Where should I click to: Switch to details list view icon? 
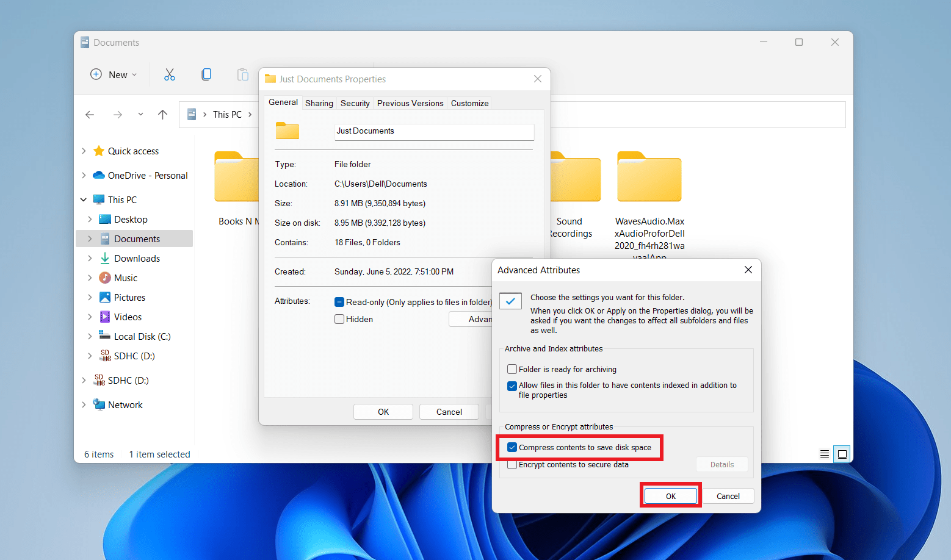(x=825, y=454)
